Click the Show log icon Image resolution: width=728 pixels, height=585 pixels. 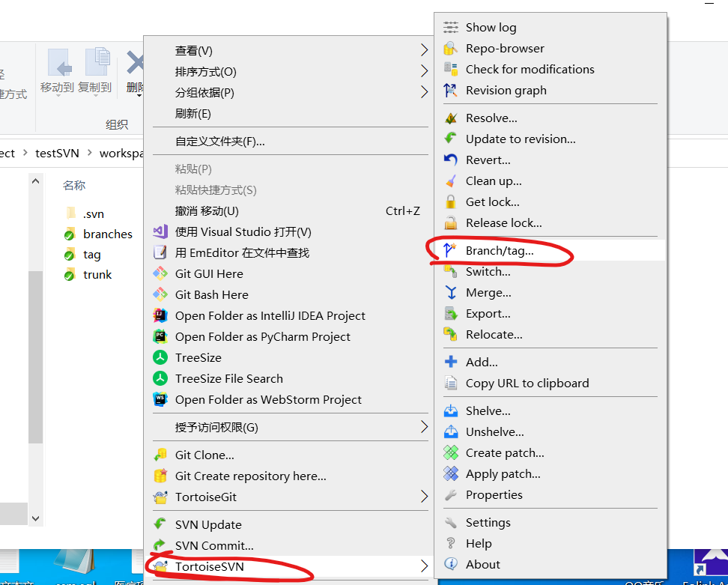450,28
